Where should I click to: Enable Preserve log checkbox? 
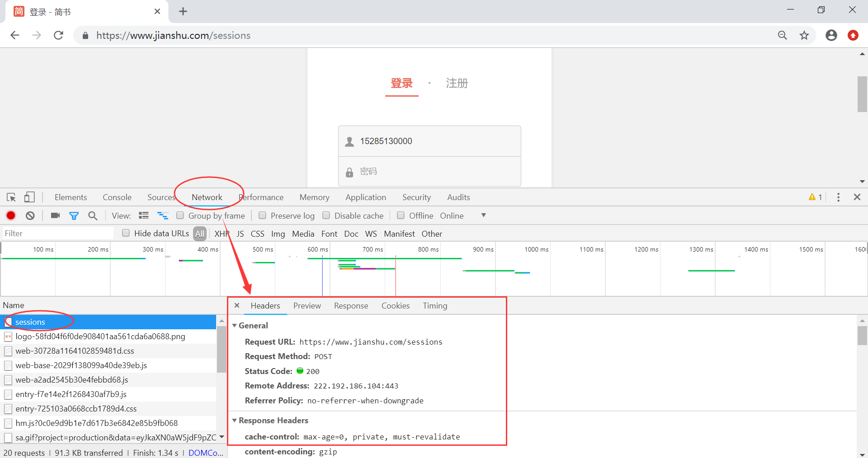point(262,215)
